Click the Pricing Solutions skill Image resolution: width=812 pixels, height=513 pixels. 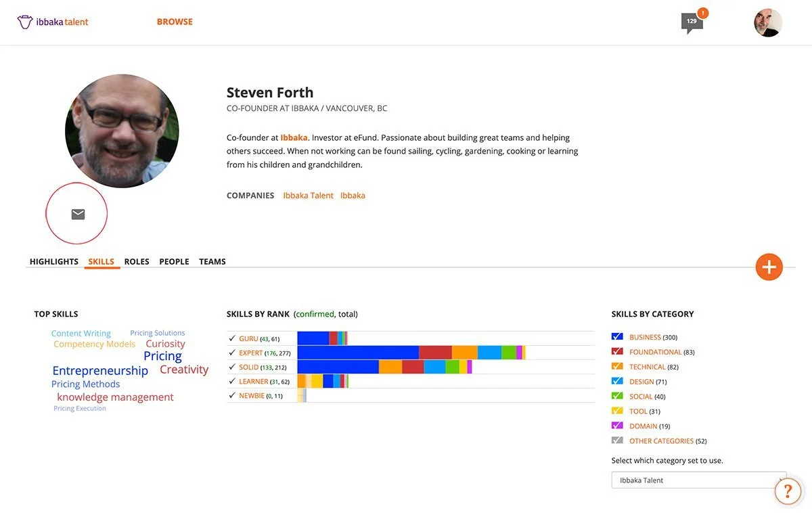tap(157, 333)
